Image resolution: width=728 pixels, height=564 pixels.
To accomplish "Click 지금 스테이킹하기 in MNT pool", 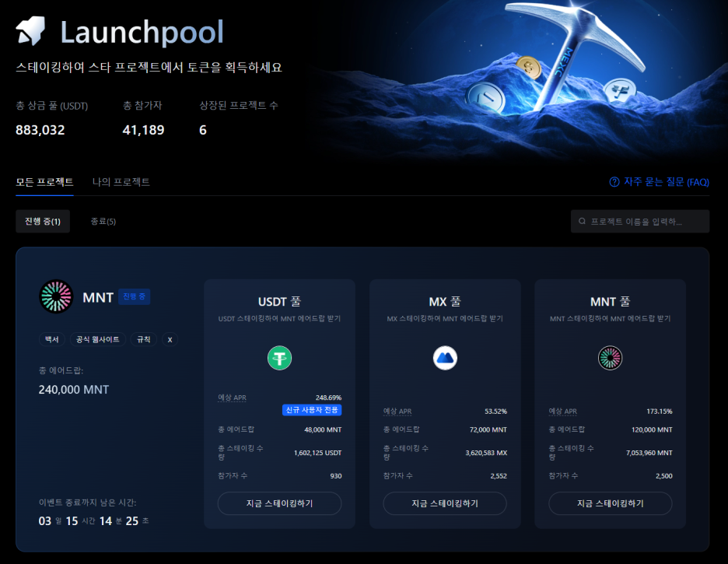I will (x=610, y=503).
